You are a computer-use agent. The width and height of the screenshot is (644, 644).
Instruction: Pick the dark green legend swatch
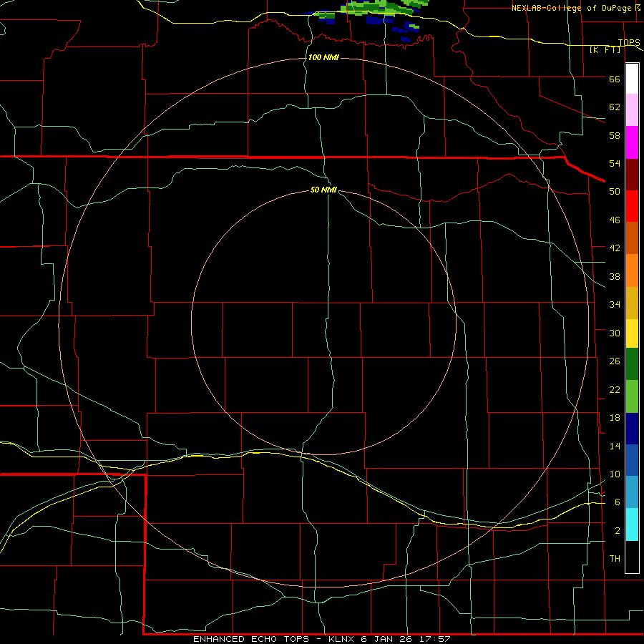coord(632,364)
